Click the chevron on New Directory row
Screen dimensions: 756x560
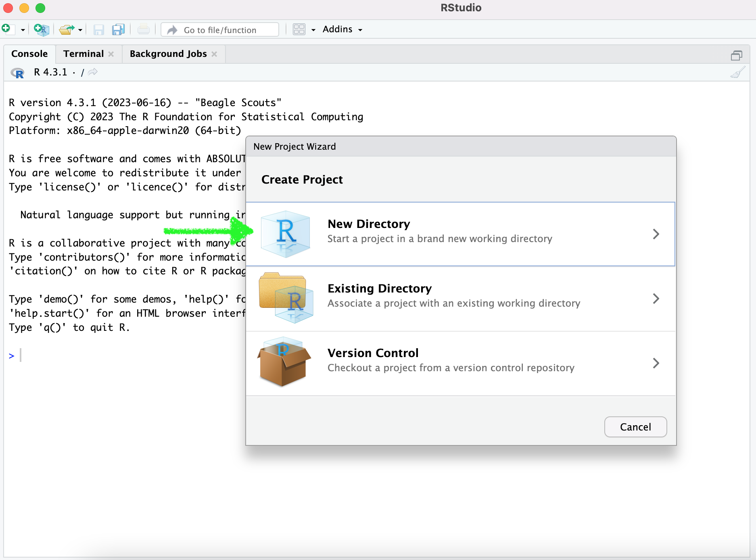[x=656, y=234]
